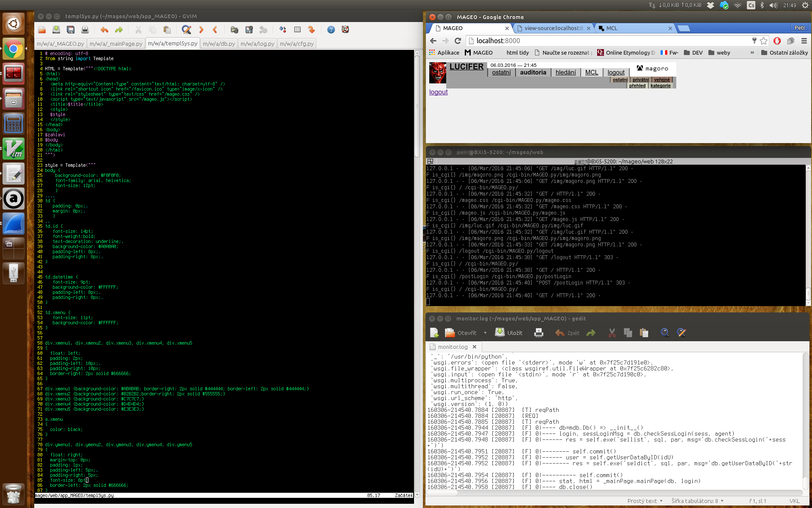
Task: Open weby bookmarks folder
Action: [719, 52]
